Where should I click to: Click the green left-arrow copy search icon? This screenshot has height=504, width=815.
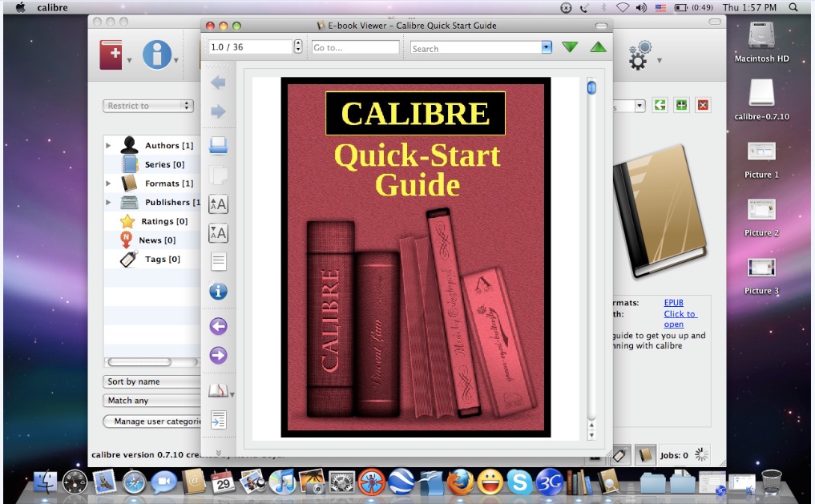(x=660, y=105)
